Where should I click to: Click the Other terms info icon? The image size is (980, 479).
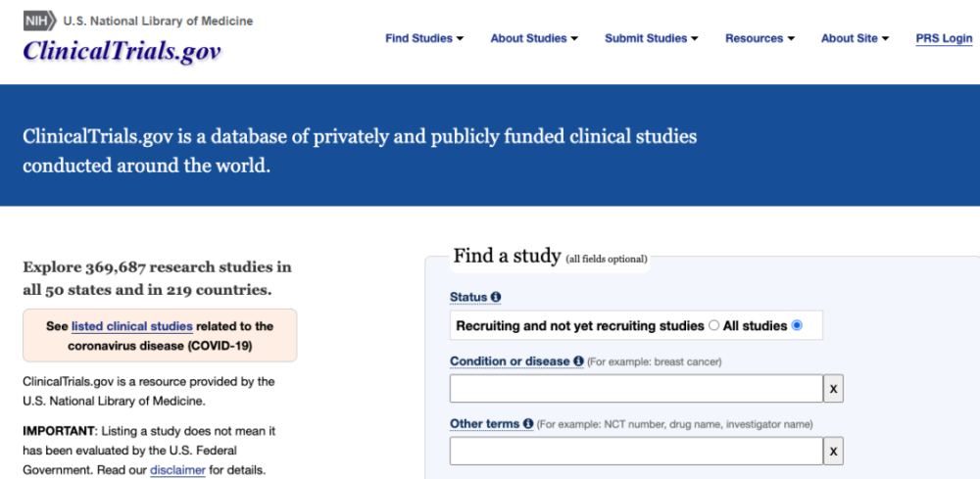pyautogui.click(x=528, y=424)
